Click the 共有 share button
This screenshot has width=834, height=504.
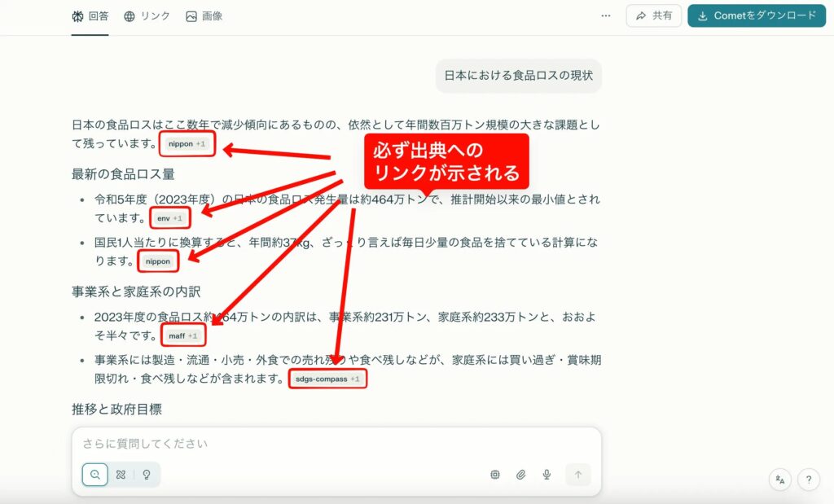coord(654,15)
